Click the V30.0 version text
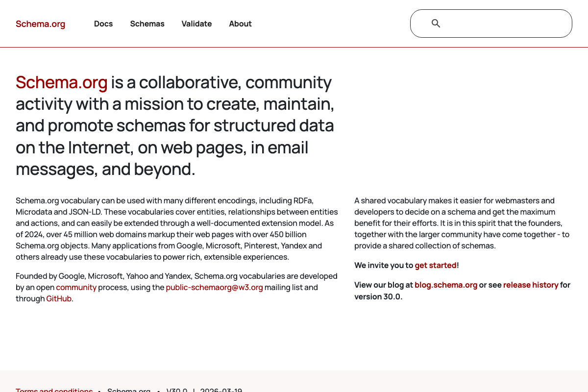The image size is (588, 392). click(x=176, y=390)
